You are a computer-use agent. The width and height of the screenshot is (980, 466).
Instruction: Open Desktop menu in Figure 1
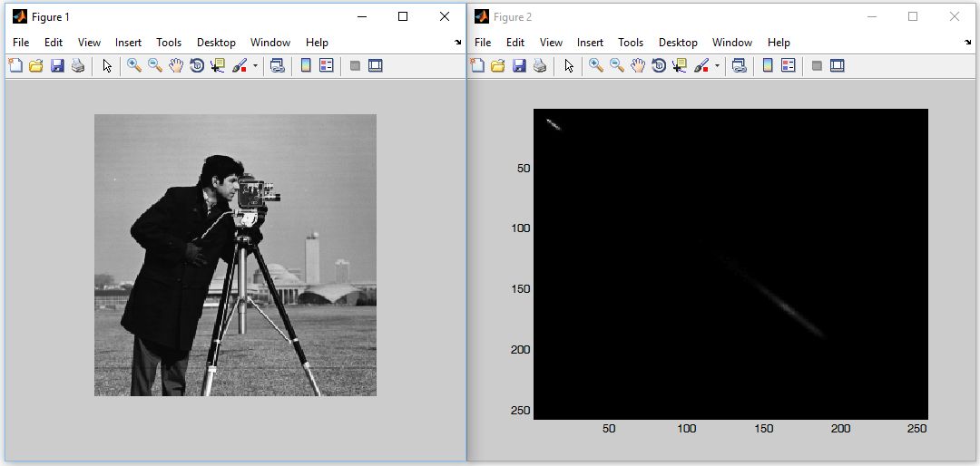pos(216,43)
